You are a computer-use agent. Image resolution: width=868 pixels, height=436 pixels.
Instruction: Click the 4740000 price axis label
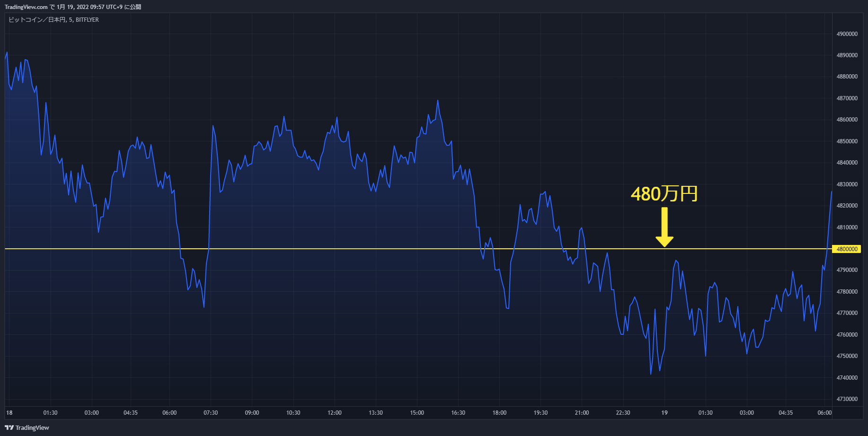[x=847, y=378]
